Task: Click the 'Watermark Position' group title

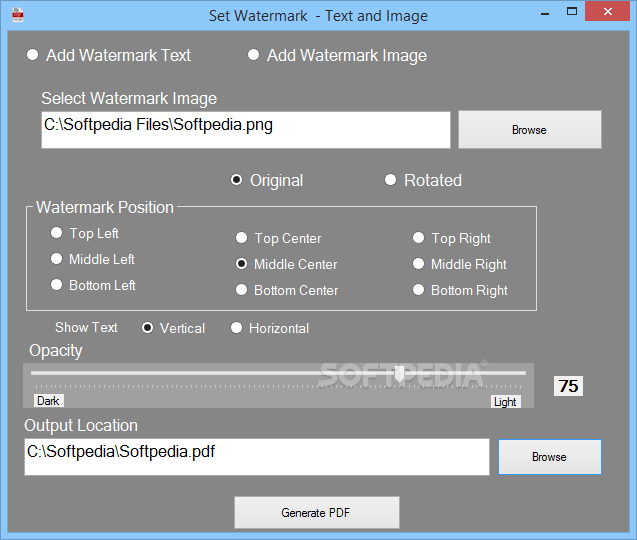Action: click(x=105, y=207)
